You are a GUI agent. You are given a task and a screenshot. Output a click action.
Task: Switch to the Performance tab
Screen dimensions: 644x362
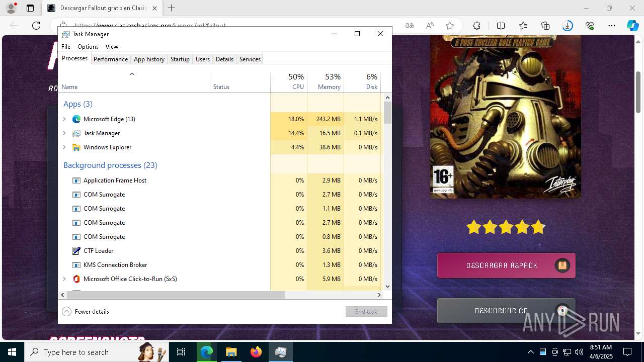[x=111, y=59]
